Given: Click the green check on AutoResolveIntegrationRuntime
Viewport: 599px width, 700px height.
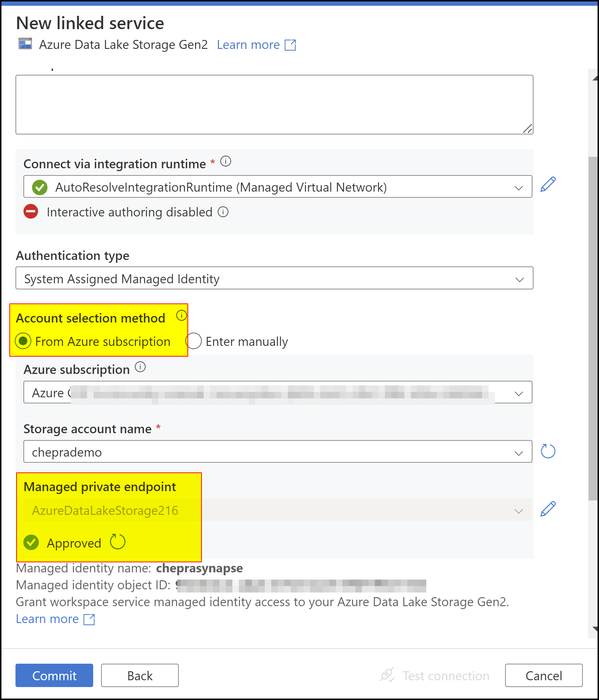Looking at the screenshot, I should coord(40,187).
